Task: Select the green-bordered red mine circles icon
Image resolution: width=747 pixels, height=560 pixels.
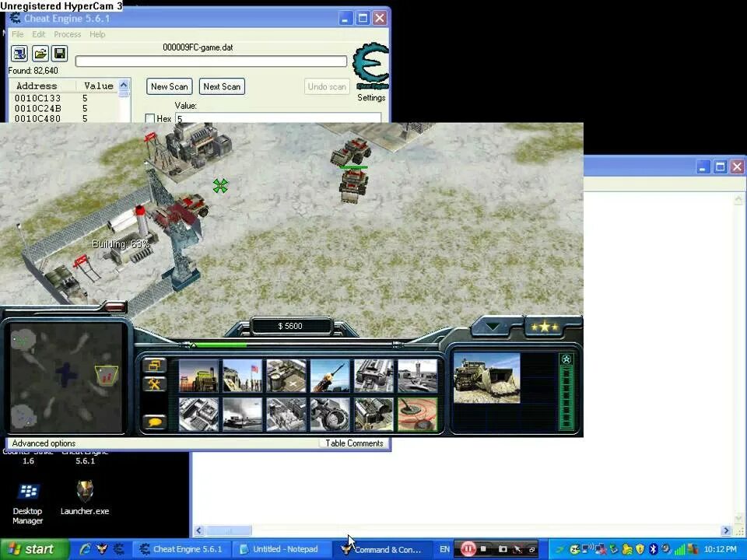Action: 417,415
